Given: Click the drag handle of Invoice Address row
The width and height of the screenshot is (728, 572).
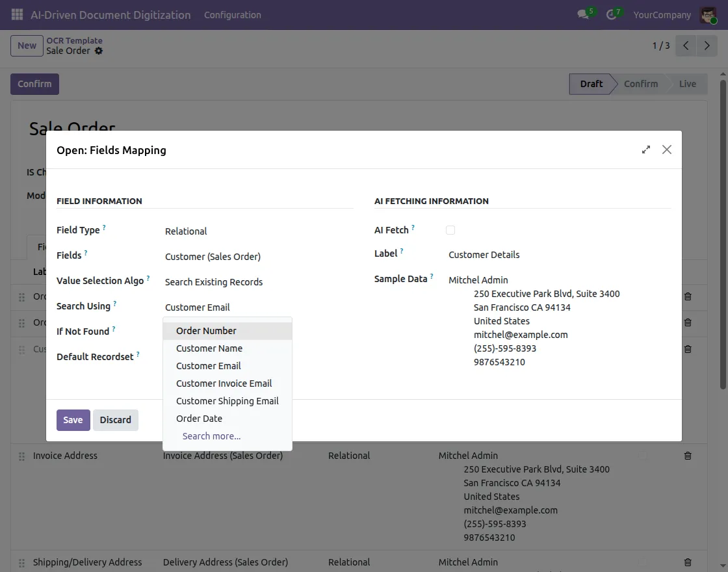Looking at the screenshot, I should coord(21,456).
